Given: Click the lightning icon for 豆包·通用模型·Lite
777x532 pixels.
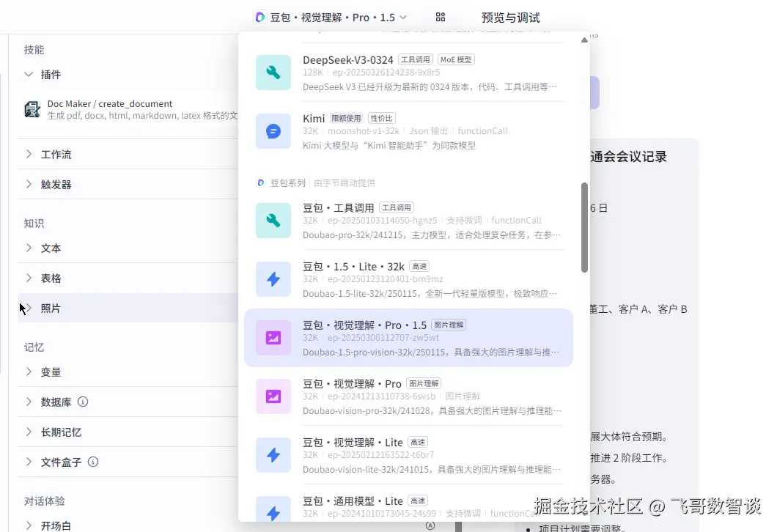Looking at the screenshot, I should click(x=273, y=509).
